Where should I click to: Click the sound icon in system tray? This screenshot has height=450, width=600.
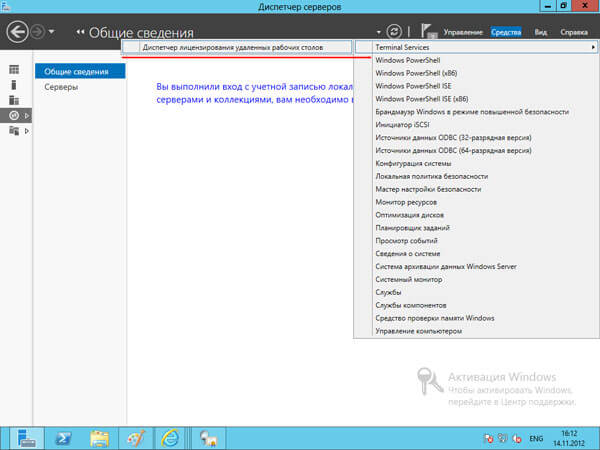[x=517, y=439]
